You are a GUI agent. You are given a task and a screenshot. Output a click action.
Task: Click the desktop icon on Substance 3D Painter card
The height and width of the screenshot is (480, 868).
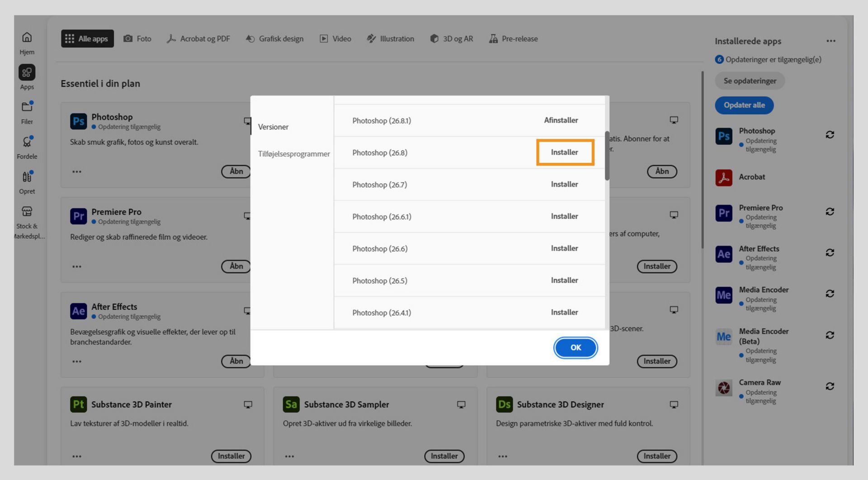click(x=248, y=404)
